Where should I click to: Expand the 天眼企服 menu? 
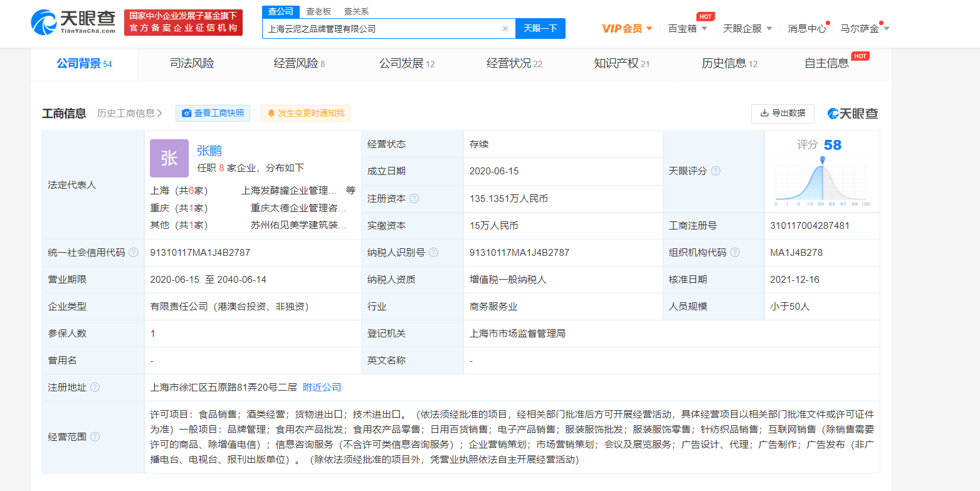point(747,28)
